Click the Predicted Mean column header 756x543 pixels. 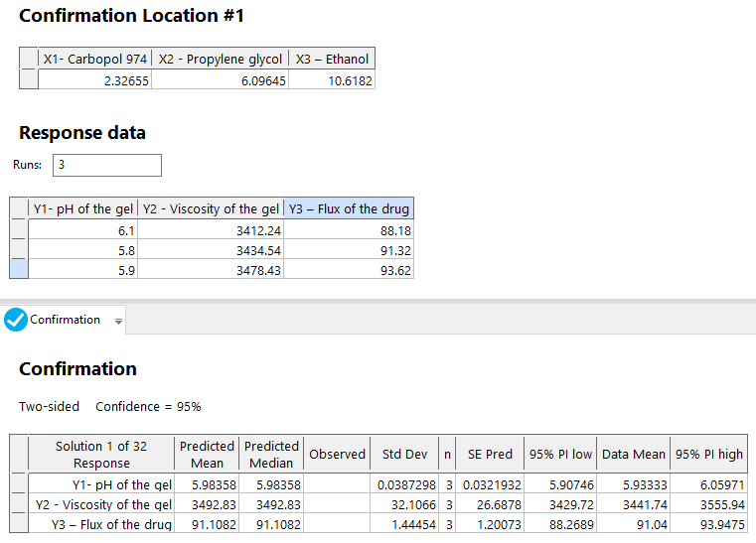207,454
